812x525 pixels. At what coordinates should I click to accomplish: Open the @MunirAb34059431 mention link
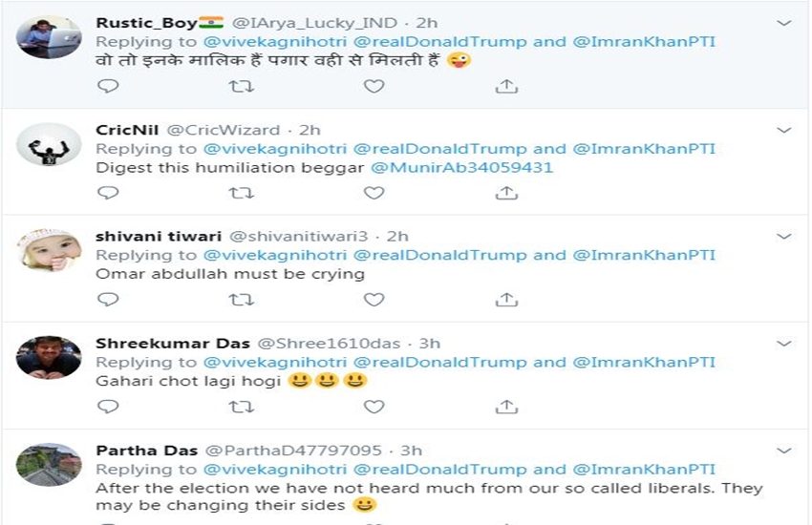pos(461,167)
